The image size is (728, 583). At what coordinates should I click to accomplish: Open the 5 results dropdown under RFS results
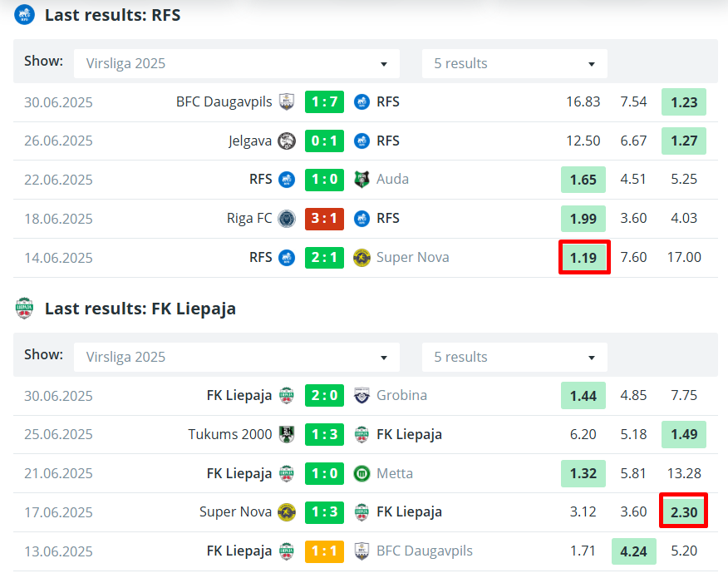pyautogui.click(x=514, y=64)
